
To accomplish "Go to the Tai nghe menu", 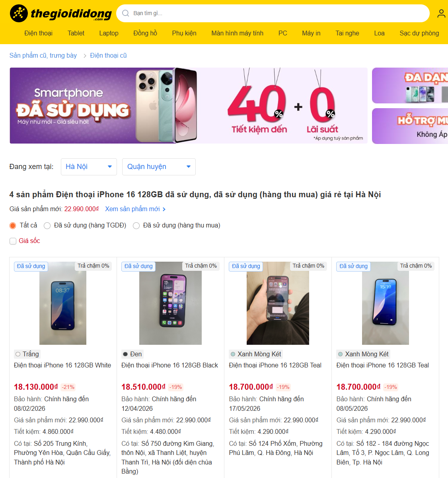I will (x=347, y=33).
